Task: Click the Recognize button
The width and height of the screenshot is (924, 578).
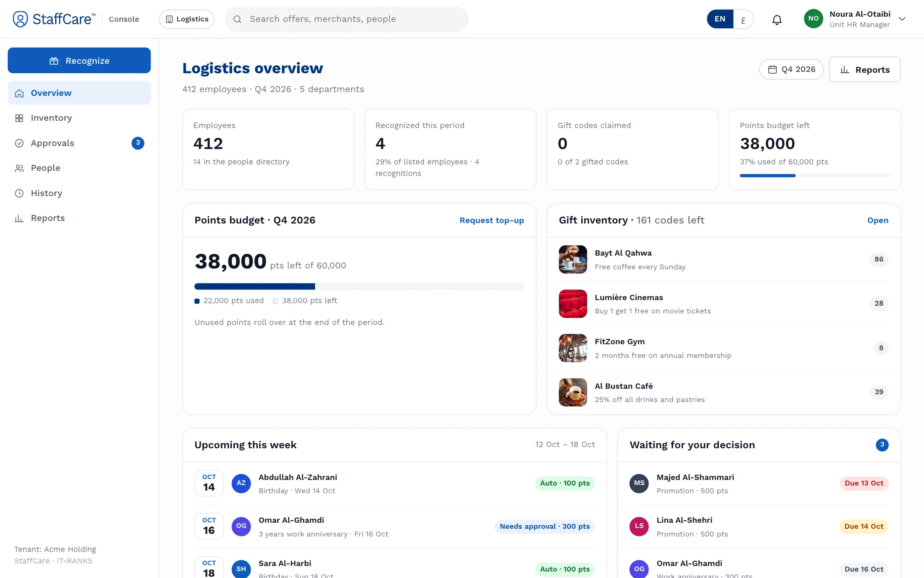Action: pyautogui.click(x=79, y=60)
